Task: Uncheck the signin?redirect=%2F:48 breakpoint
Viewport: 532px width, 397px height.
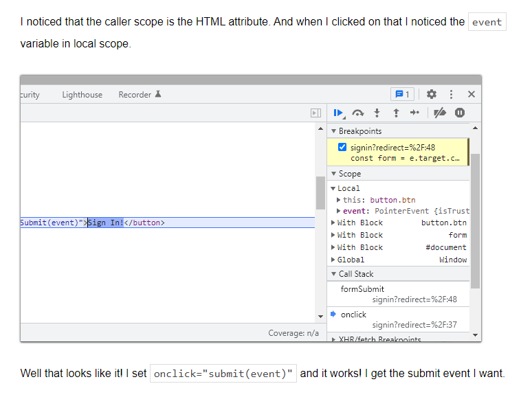Action: [342, 147]
